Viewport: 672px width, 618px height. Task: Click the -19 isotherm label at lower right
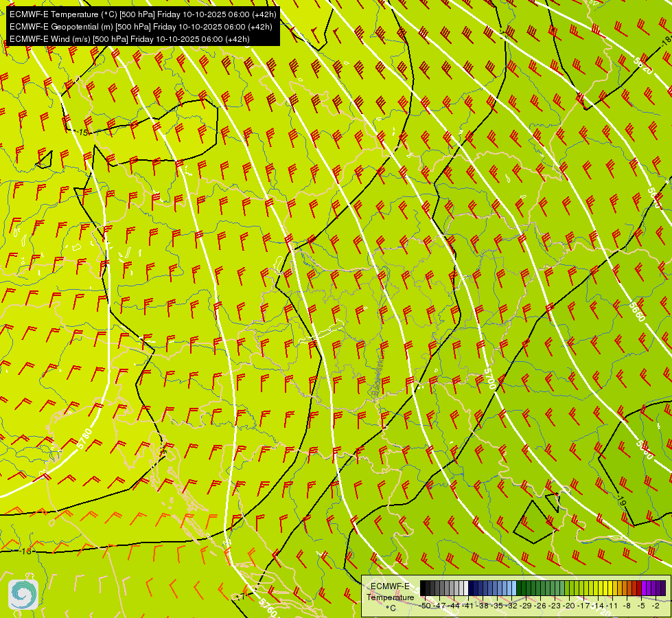(621, 501)
